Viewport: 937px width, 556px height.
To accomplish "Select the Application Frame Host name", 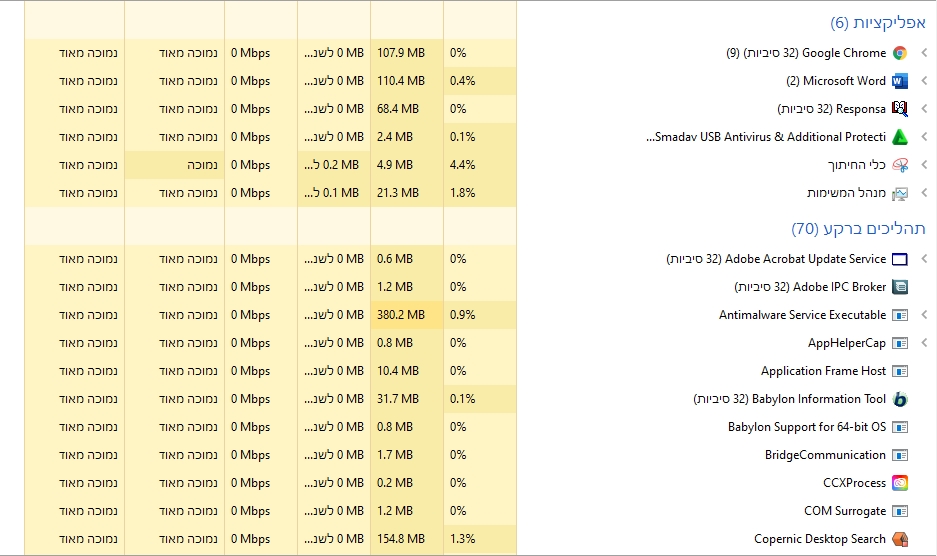I will pos(823,371).
